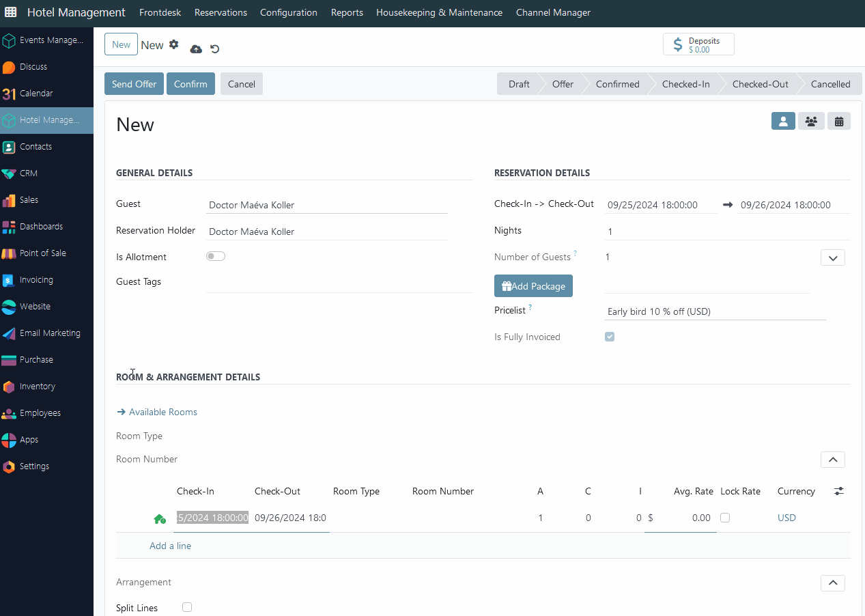Open the apps grid menu icon
This screenshot has height=616, width=865.
click(x=11, y=12)
